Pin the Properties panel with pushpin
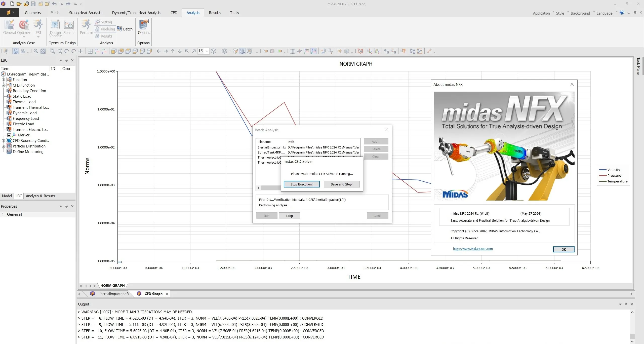 point(66,206)
